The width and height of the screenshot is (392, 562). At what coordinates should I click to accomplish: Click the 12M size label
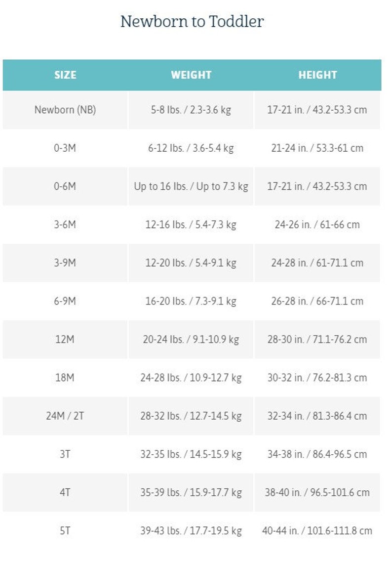[65, 340]
